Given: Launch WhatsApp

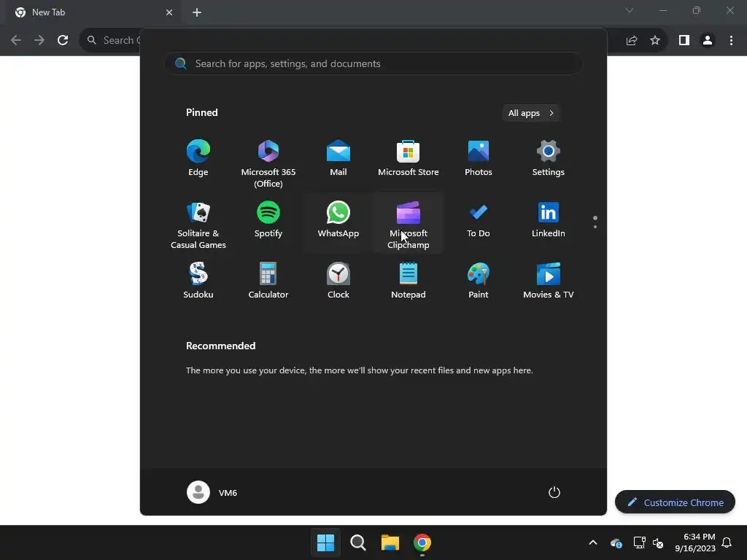Looking at the screenshot, I should (338, 220).
